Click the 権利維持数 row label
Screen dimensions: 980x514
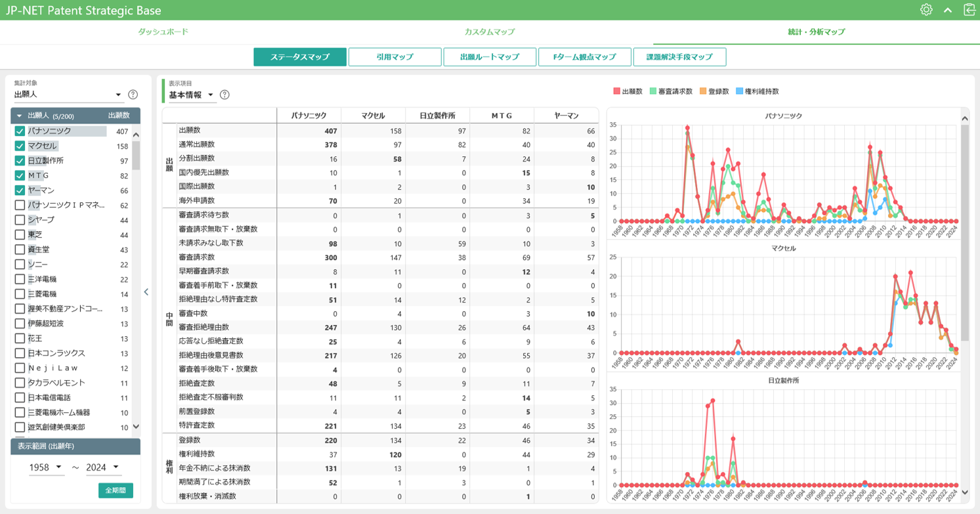click(197, 454)
